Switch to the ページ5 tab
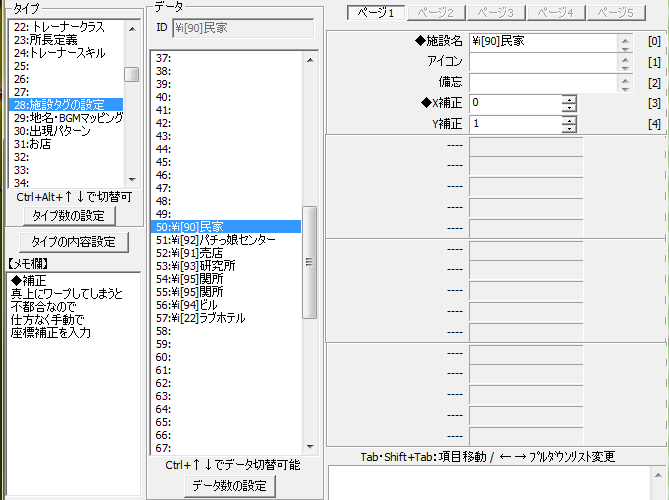This screenshot has height=500, width=669. pyautogui.click(x=616, y=12)
